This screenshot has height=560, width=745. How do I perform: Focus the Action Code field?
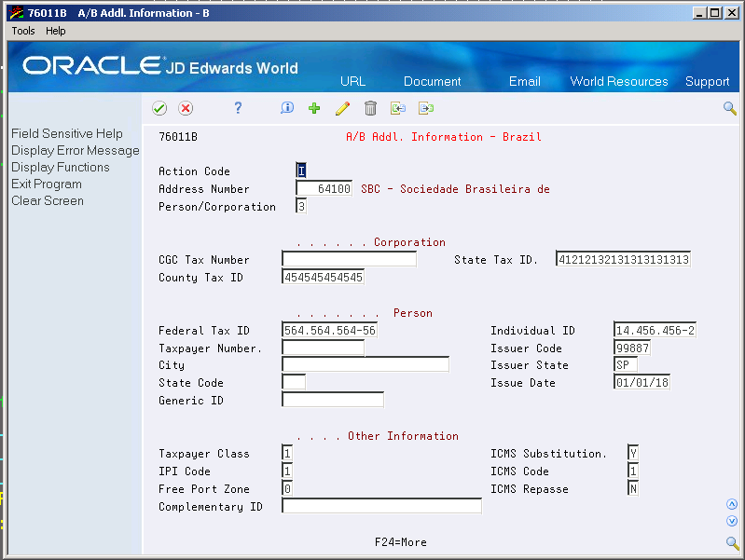301,171
